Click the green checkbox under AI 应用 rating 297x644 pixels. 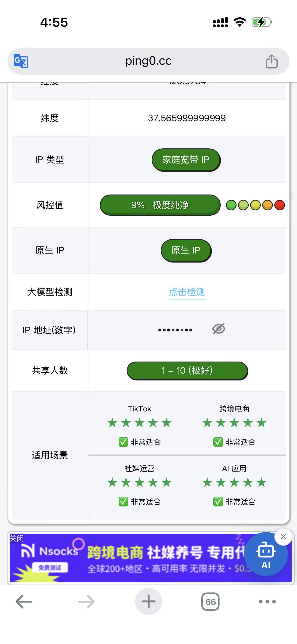218,502
